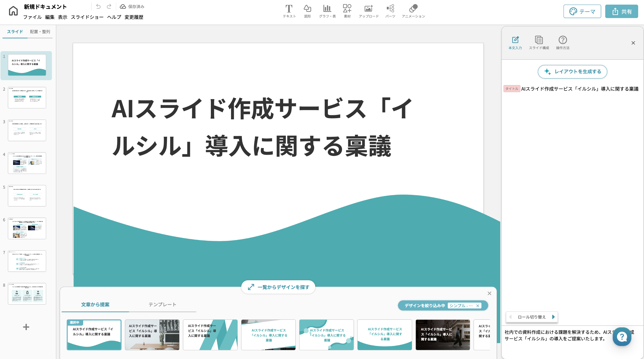The height and width of the screenshot is (359, 644).
Task: Select the テキスト text tool
Action: tap(289, 11)
